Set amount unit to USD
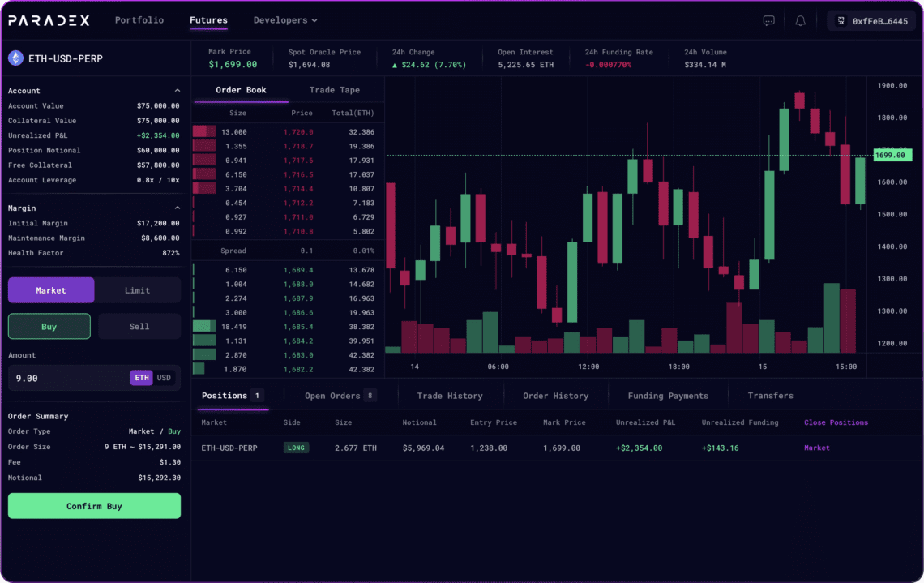This screenshot has width=924, height=583. point(164,378)
